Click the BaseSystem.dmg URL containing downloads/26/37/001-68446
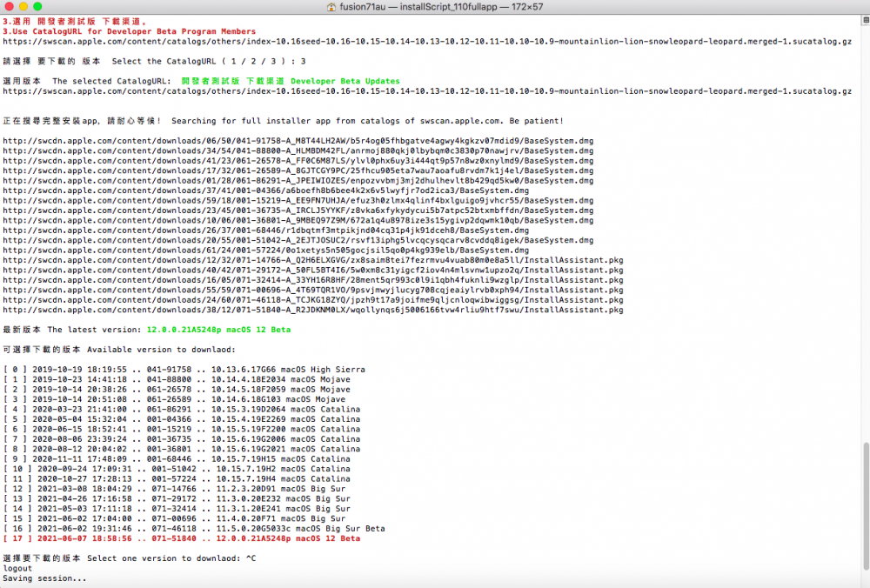Viewport: 870px width, 588px height. coord(265,231)
